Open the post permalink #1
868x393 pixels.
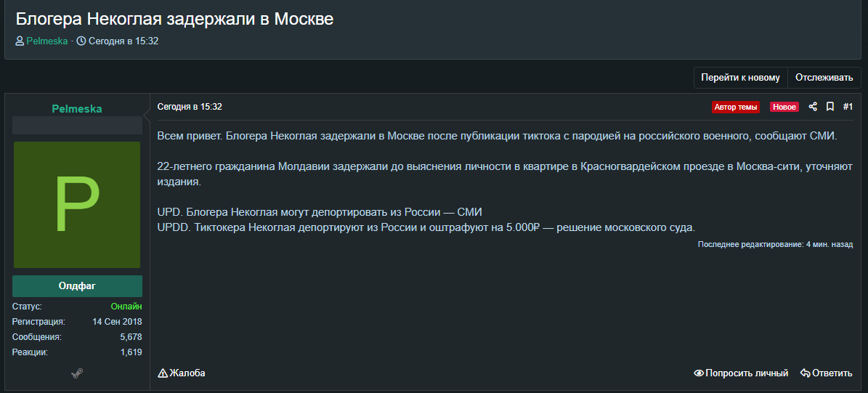[848, 107]
